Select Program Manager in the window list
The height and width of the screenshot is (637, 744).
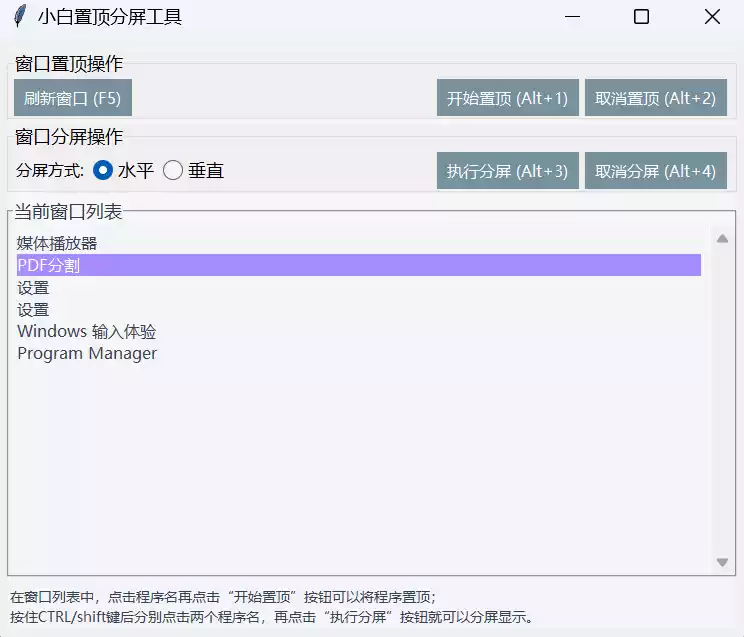[87, 353]
